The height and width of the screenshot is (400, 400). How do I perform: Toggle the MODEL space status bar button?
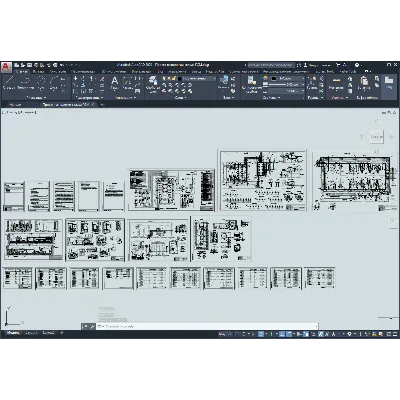click(225, 333)
